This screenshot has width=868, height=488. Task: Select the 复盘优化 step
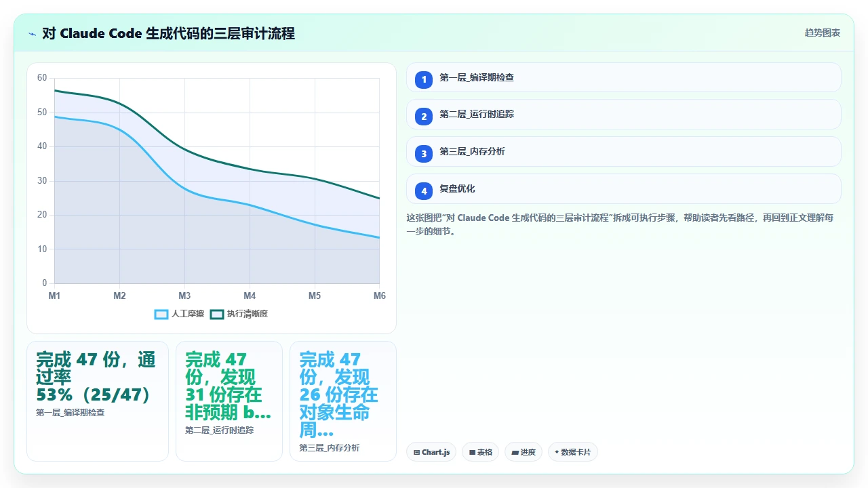tap(623, 189)
